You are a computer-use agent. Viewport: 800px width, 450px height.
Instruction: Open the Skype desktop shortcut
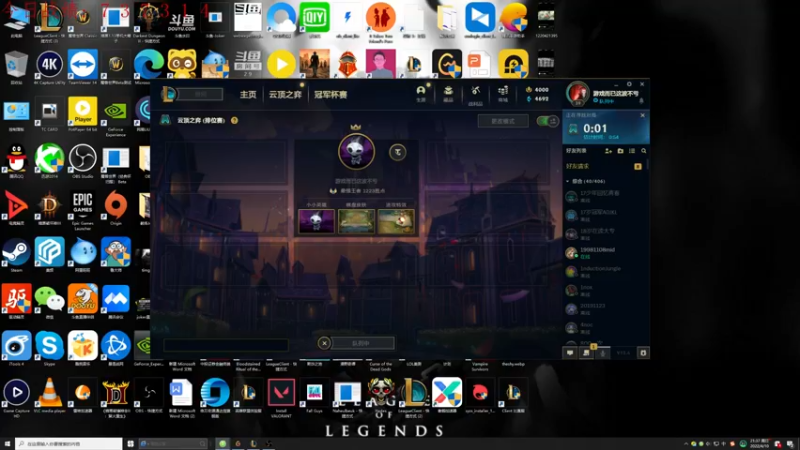point(49,349)
